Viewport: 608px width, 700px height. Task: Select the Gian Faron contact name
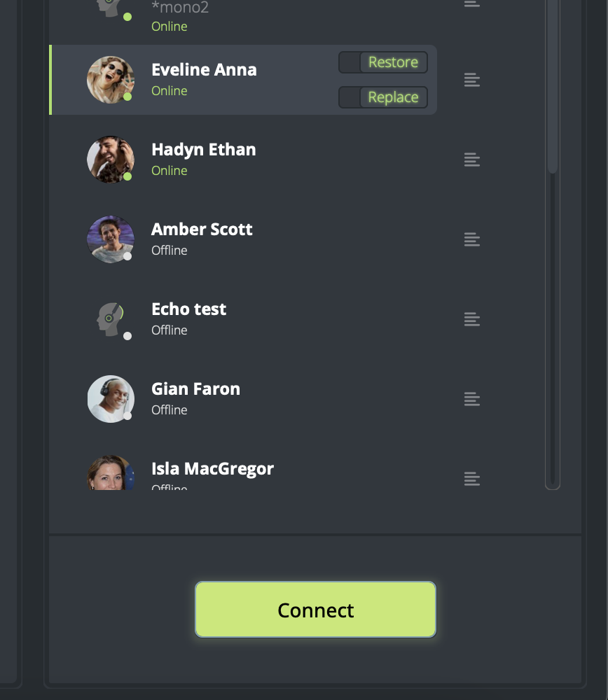point(195,388)
